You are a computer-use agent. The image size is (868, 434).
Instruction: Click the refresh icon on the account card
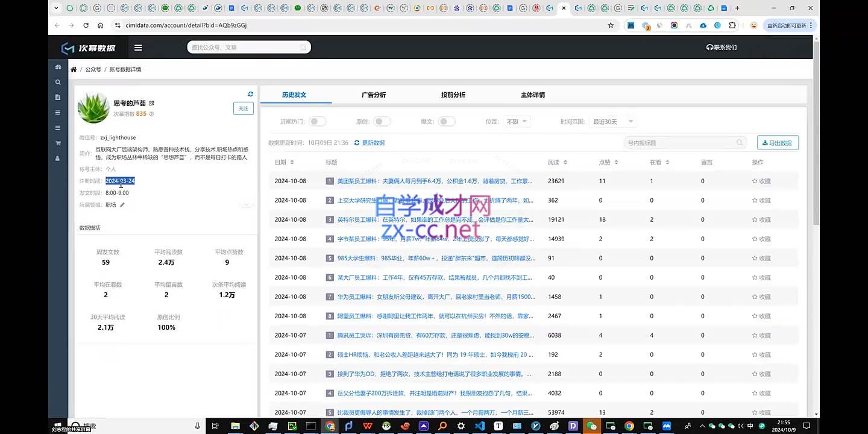(251, 94)
